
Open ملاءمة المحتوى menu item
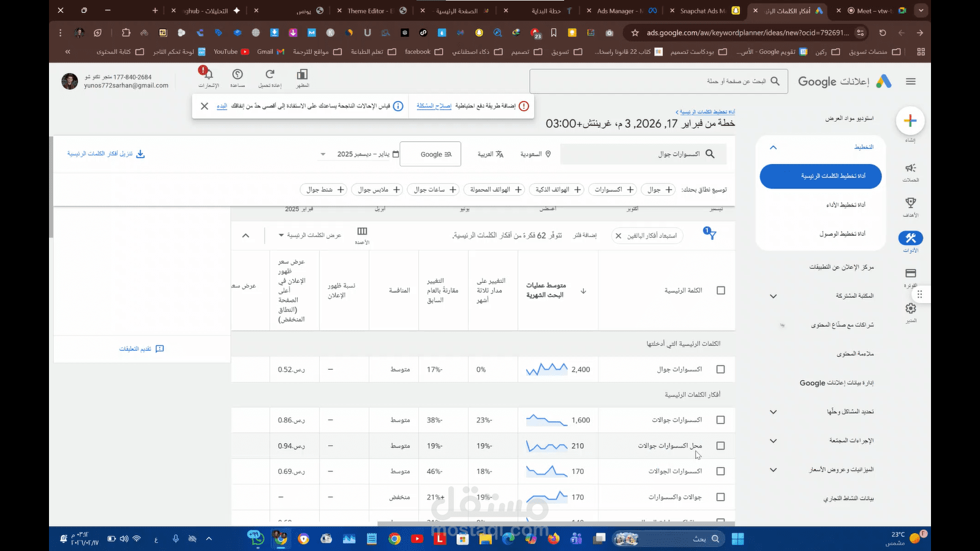point(855,354)
